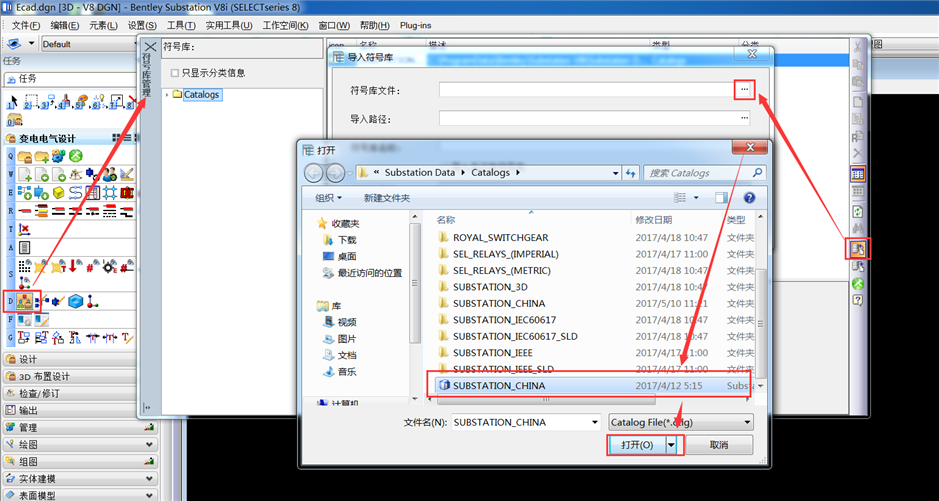Select the SEL_RELAYS_(METRIC) folder
939x501 pixels.
click(x=501, y=271)
